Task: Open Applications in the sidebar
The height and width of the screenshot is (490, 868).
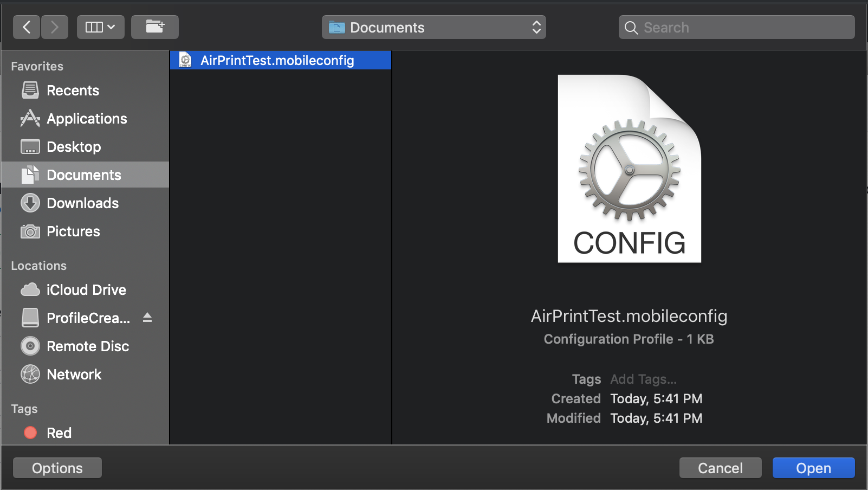Action: coord(85,119)
